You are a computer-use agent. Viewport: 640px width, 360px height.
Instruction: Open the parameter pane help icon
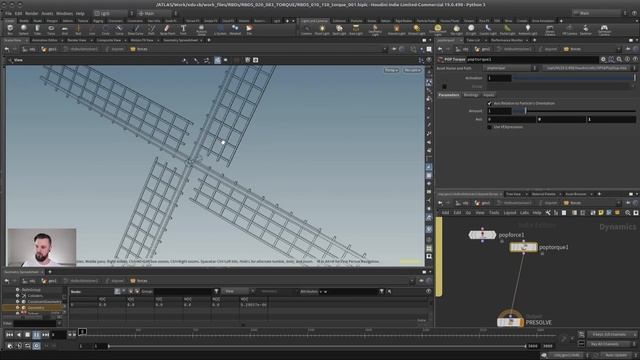(636, 60)
